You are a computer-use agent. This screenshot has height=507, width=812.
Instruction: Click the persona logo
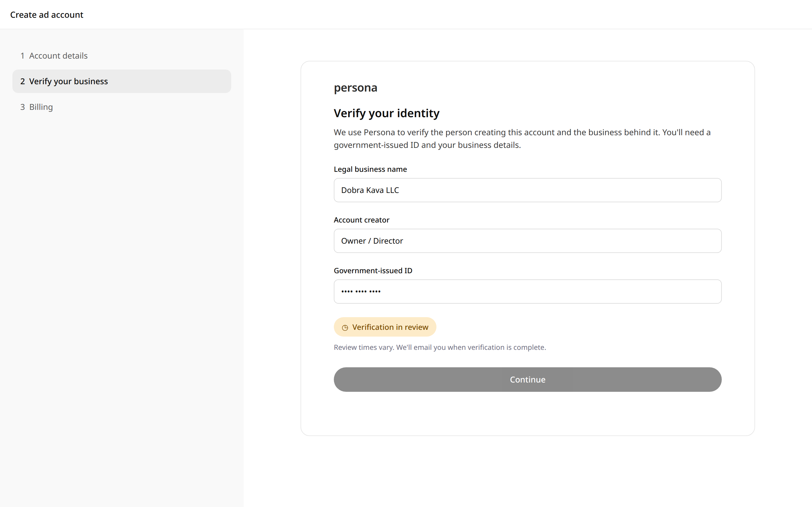pos(355,88)
